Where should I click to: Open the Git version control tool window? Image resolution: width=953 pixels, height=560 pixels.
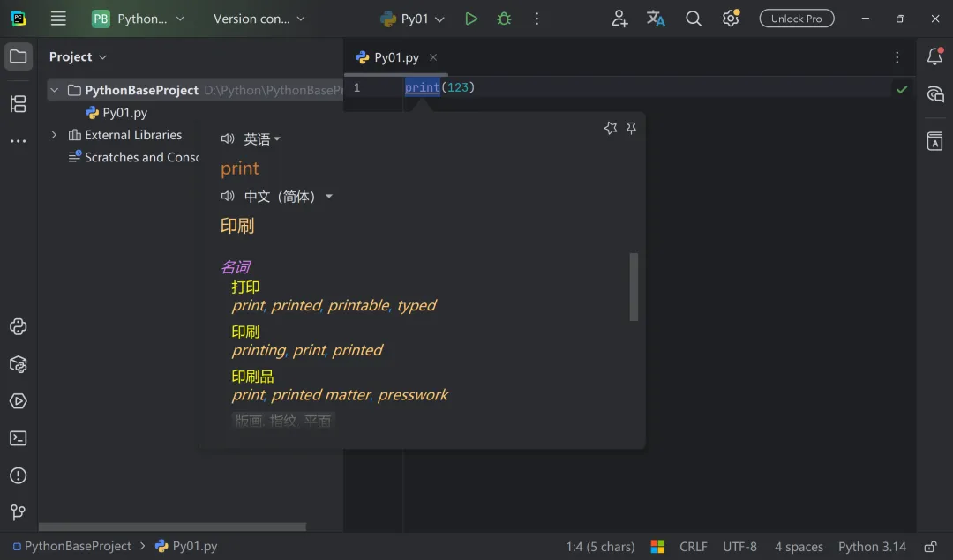pos(19,512)
